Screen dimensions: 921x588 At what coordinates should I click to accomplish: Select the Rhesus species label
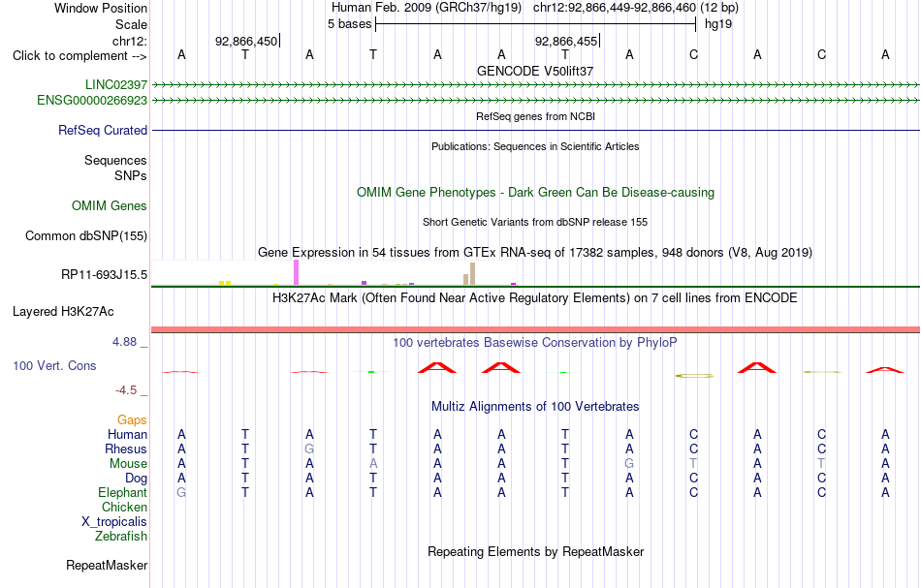click(126, 449)
